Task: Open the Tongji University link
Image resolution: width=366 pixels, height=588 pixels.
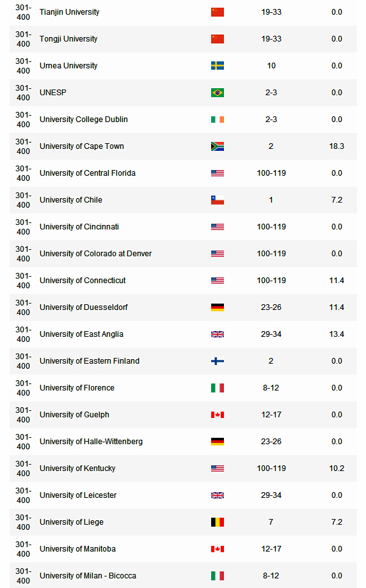Action: point(68,39)
